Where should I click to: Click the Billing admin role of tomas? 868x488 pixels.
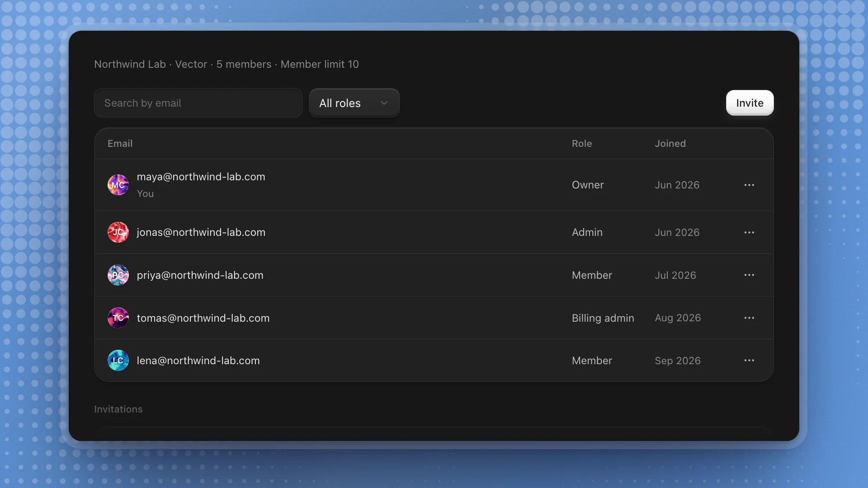pyautogui.click(x=603, y=318)
